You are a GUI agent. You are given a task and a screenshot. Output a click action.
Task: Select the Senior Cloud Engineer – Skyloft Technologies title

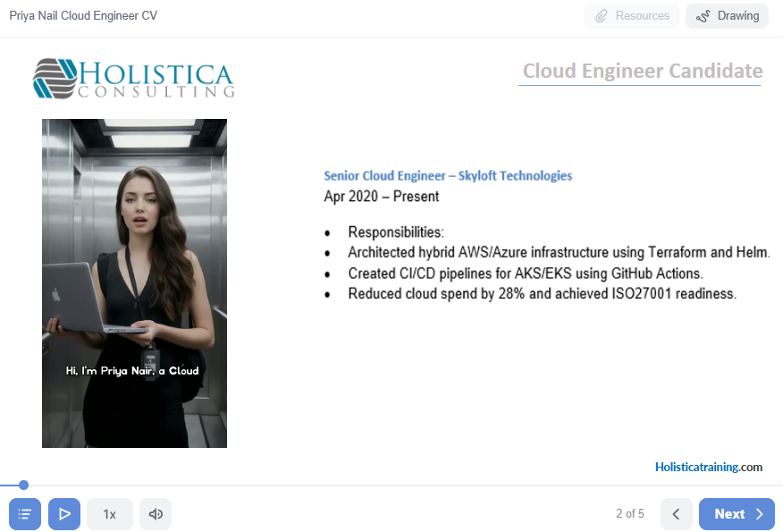click(448, 176)
